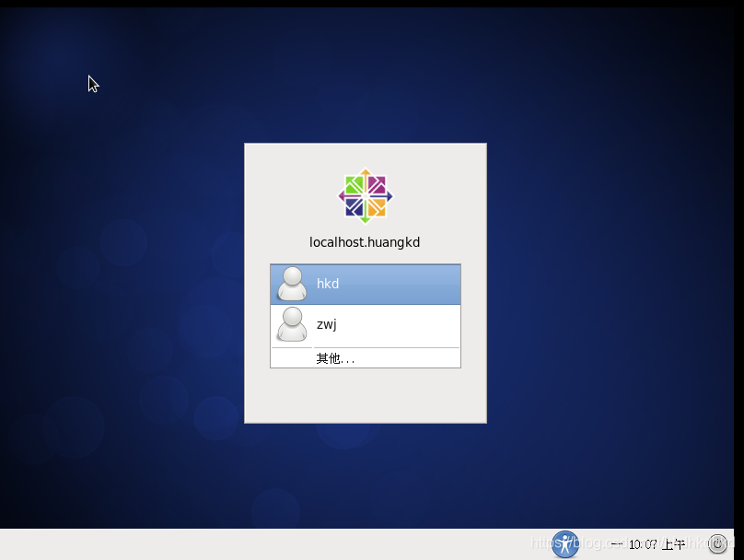
Task: Click the 10:07 上午 clock
Action: (x=648, y=544)
